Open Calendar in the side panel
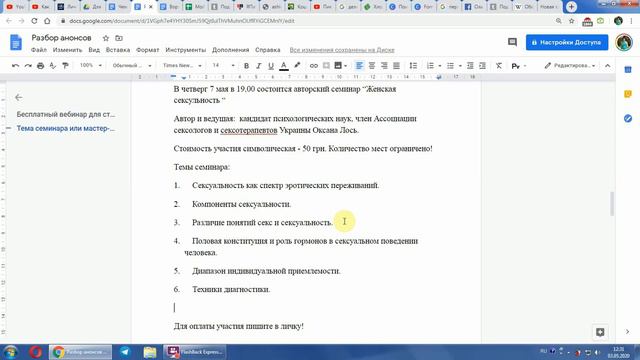Viewport: 640px width, 360px height. (628, 70)
